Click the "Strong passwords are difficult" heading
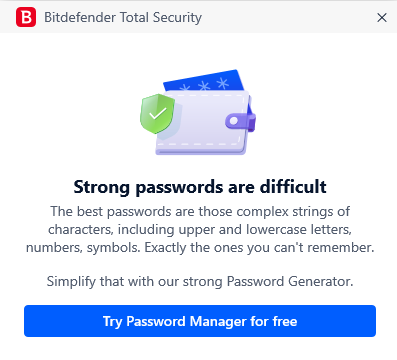Viewport: 397px width, 360px height. tap(200, 187)
